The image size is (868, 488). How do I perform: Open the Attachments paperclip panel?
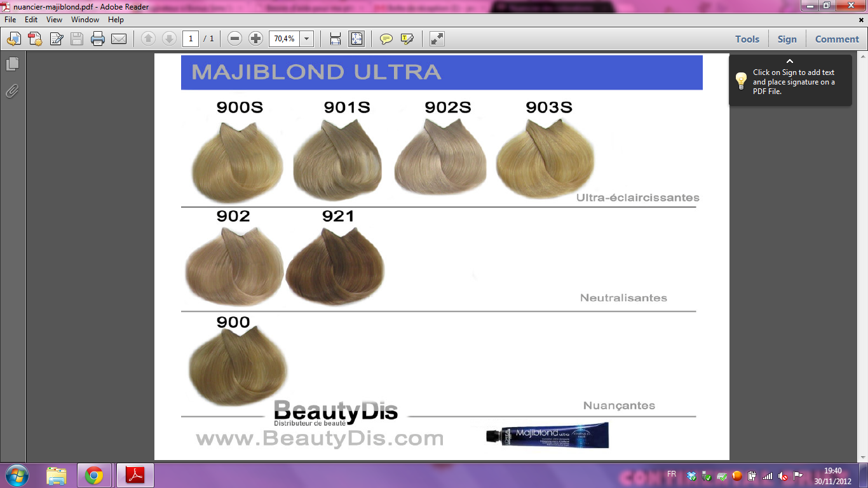[12, 91]
